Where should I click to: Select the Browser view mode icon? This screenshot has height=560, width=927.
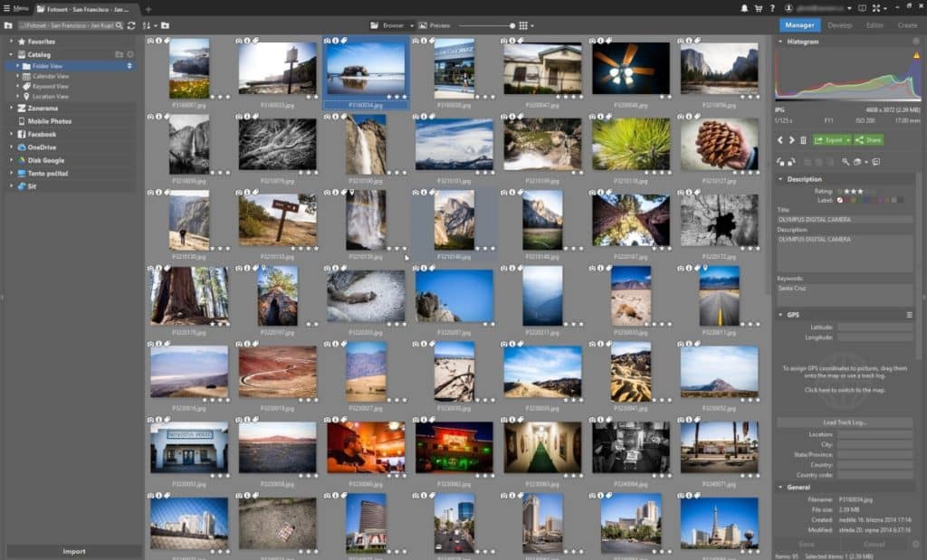(x=373, y=24)
